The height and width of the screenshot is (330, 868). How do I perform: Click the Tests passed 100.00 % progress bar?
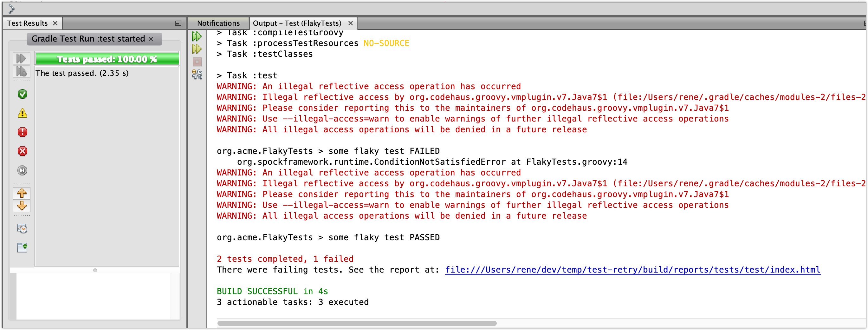pyautogui.click(x=107, y=59)
